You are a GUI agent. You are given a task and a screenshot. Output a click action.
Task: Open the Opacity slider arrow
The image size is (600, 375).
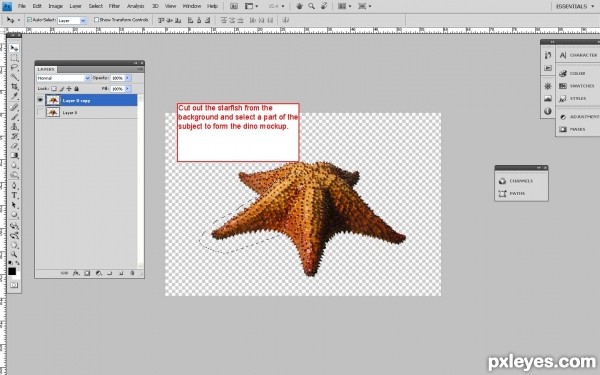pyautogui.click(x=128, y=78)
